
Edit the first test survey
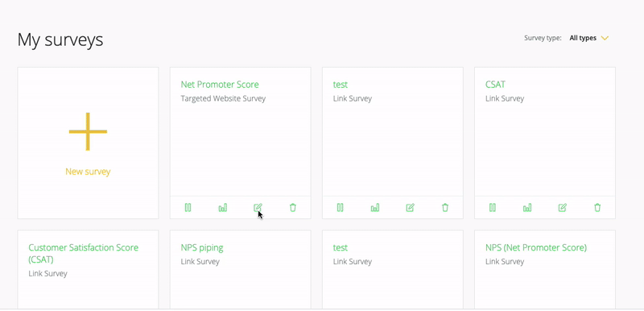click(x=410, y=208)
